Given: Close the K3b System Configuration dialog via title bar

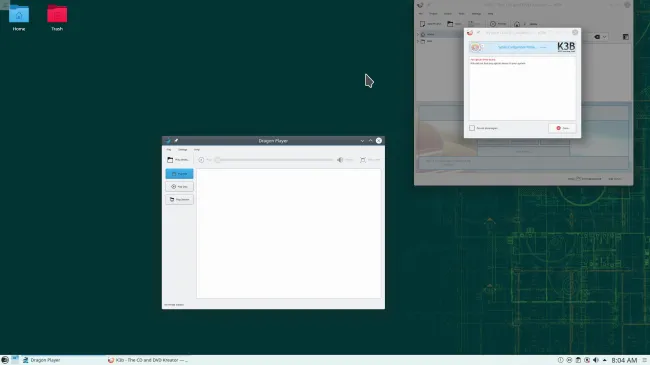Looking at the screenshot, I should coord(575,32).
